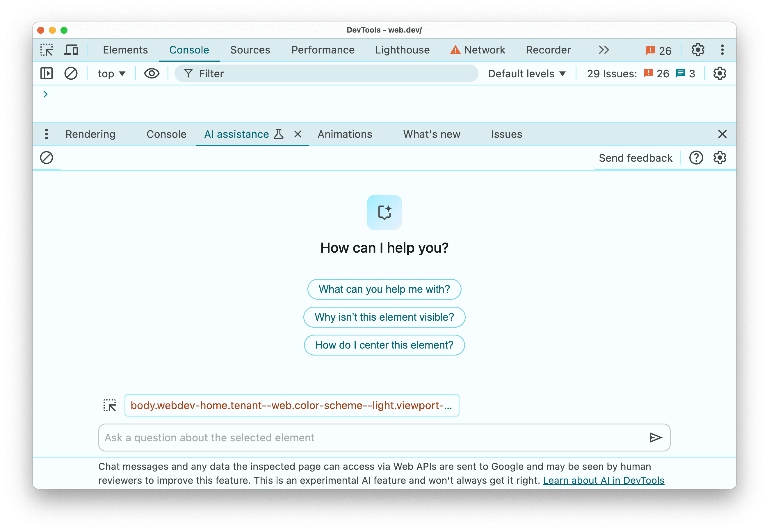Choose 'What can you help me with?' suggestion
This screenshot has width=769, height=532.
pos(384,289)
